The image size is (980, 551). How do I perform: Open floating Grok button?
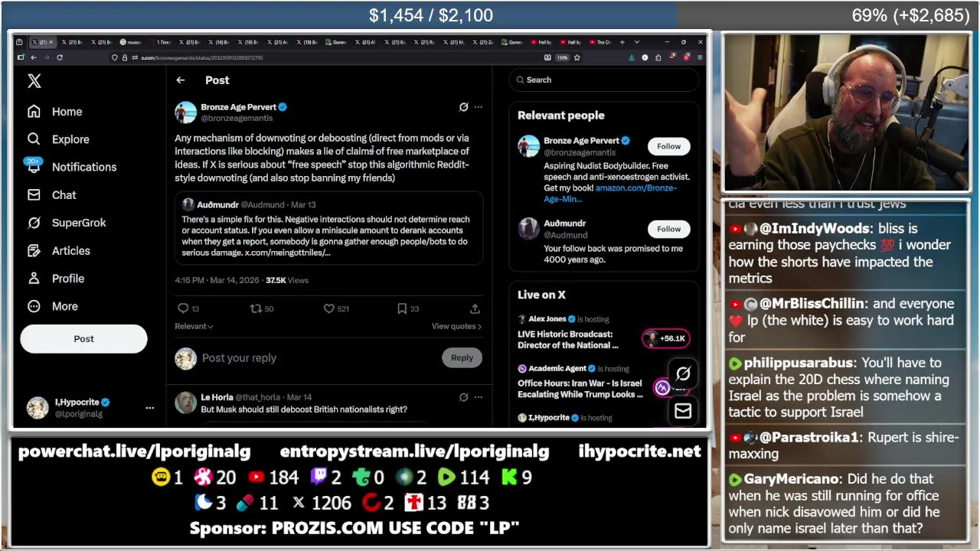coord(683,373)
